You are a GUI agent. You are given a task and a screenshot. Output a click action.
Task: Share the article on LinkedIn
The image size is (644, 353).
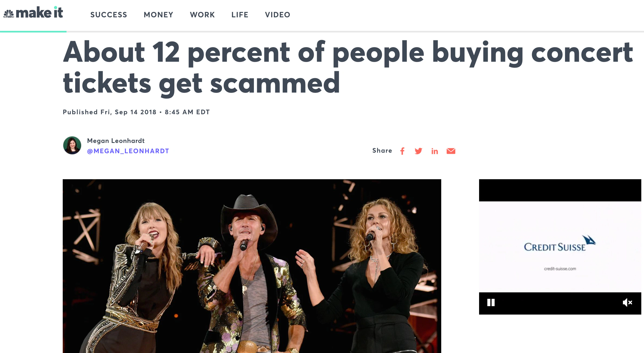(435, 151)
